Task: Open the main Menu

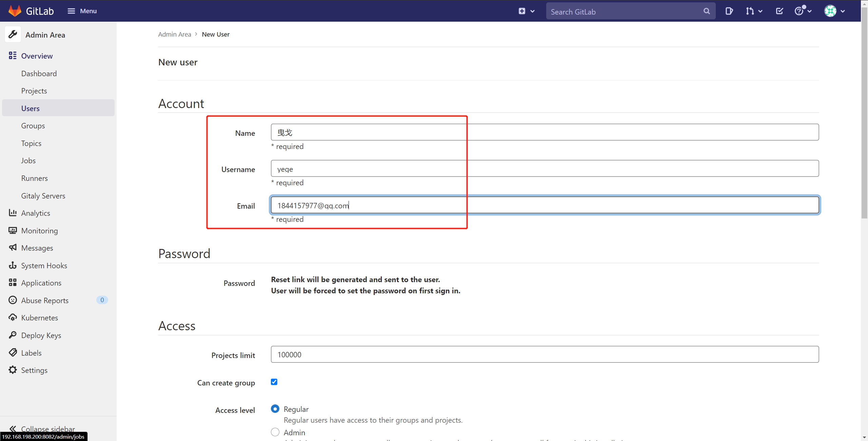Action: 82,11
